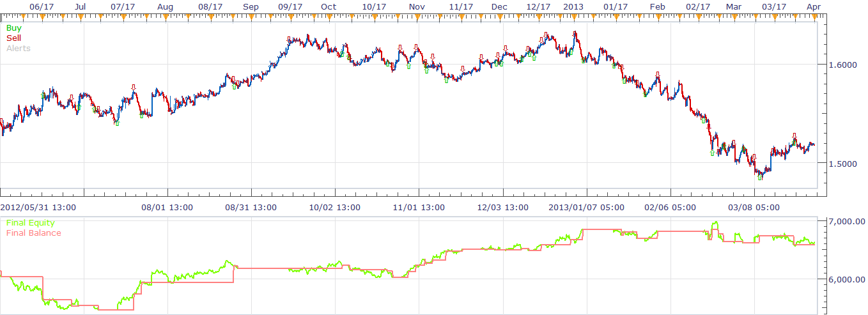Click the orange marker below the 09/17 label

click(291, 17)
